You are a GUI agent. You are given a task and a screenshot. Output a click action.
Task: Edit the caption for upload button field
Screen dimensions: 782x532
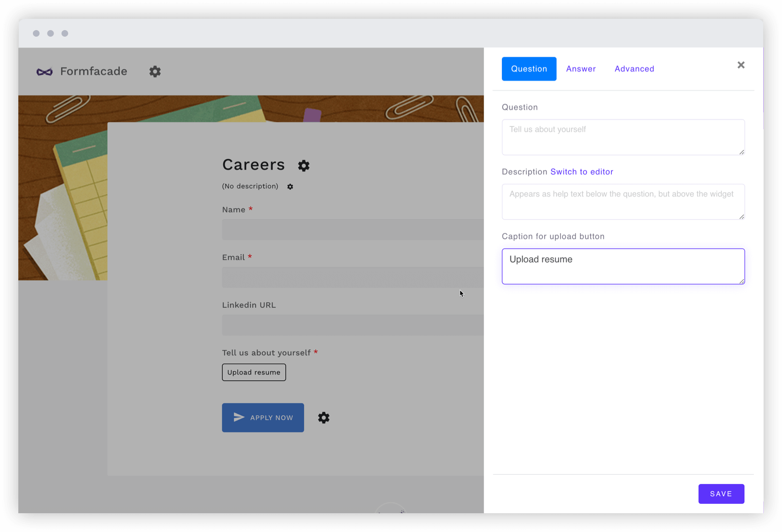click(623, 266)
